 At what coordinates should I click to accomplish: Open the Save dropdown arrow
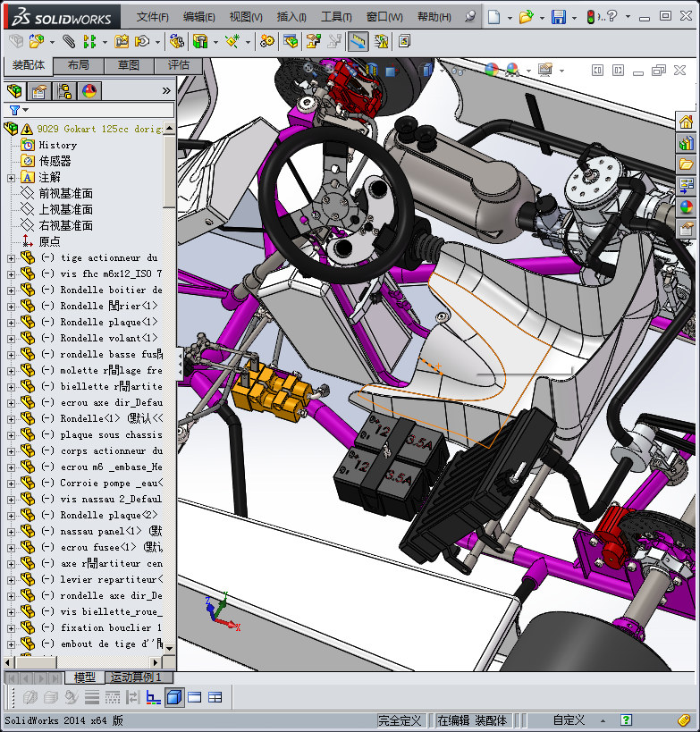click(x=574, y=18)
